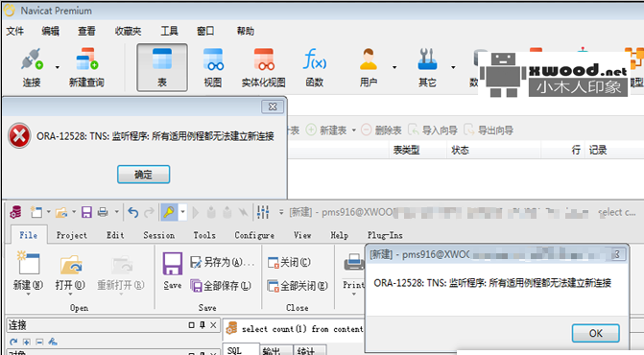This screenshot has height=355, width=644.
Task: Open the 工具 menu in Navicat
Action: click(x=169, y=31)
